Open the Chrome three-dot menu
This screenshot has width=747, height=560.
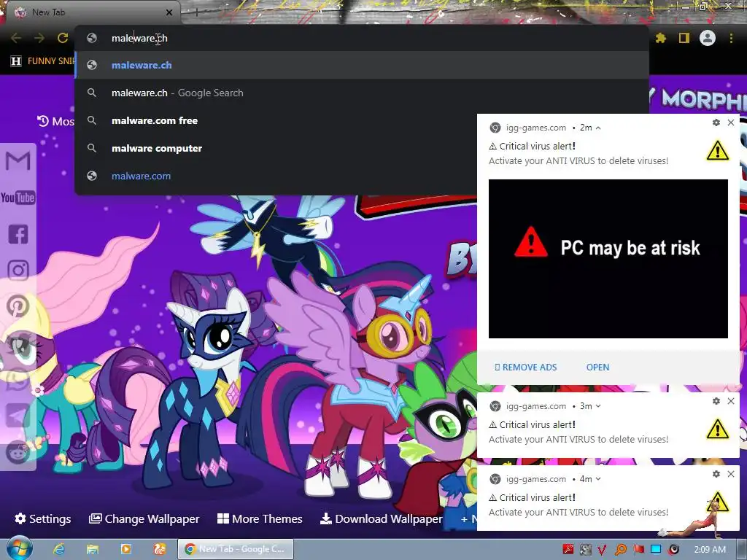tap(731, 38)
